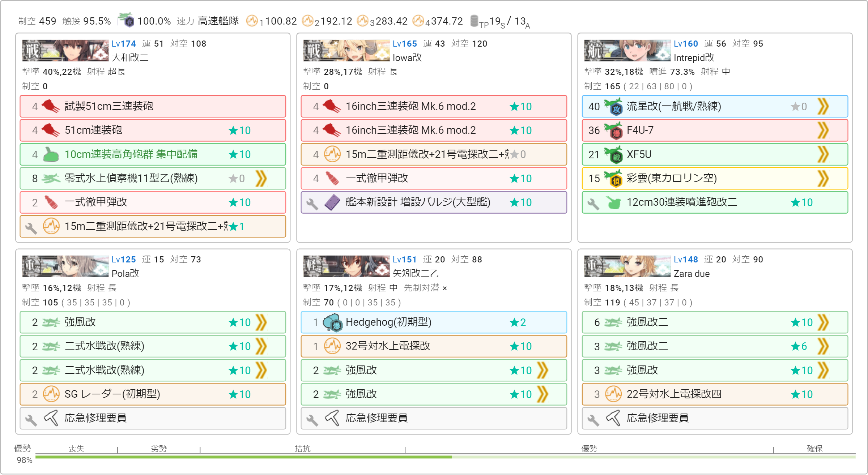
Task: Open the 矢矧改二乙 ship banner
Action: (346, 266)
